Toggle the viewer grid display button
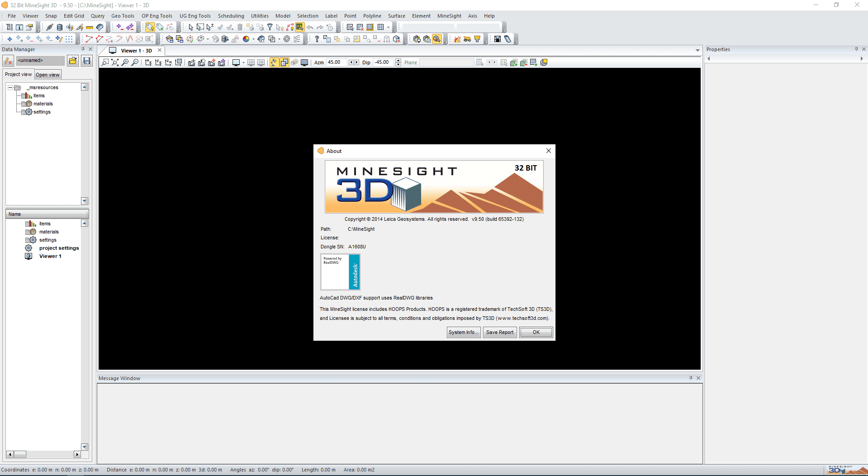 pyautogui.click(x=304, y=62)
